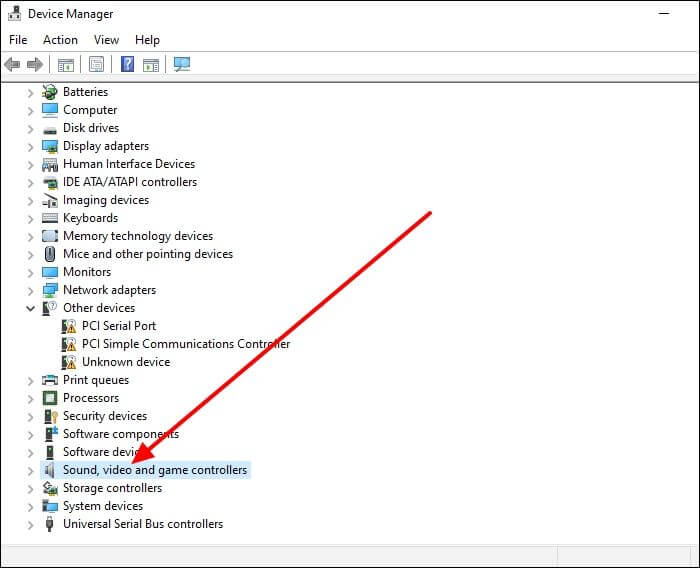Click the show/hide action pane toolbar icon

pos(151,65)
